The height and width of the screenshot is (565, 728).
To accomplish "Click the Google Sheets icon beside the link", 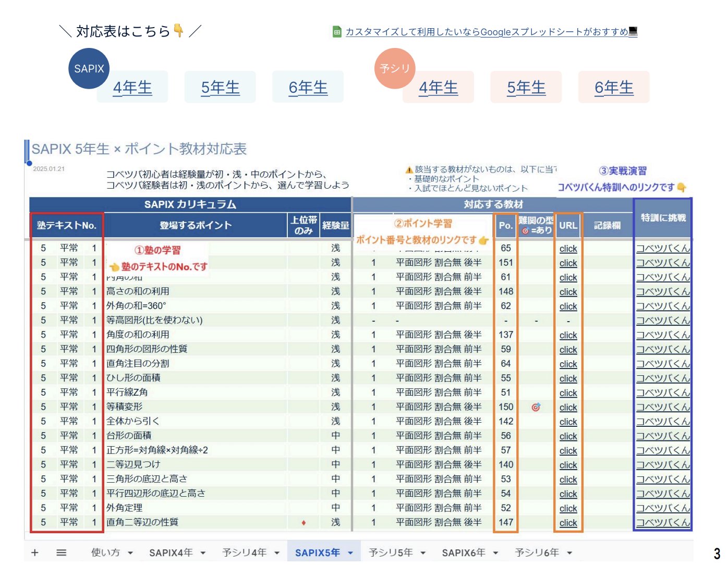I will click(337, 32).
